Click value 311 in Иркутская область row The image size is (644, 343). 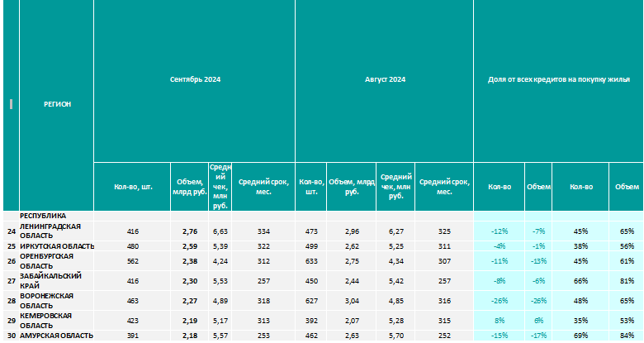(x=444, y=246)
